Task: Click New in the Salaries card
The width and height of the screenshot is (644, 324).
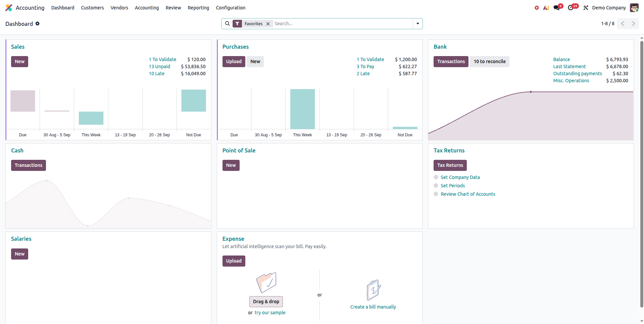Action: 19,254
